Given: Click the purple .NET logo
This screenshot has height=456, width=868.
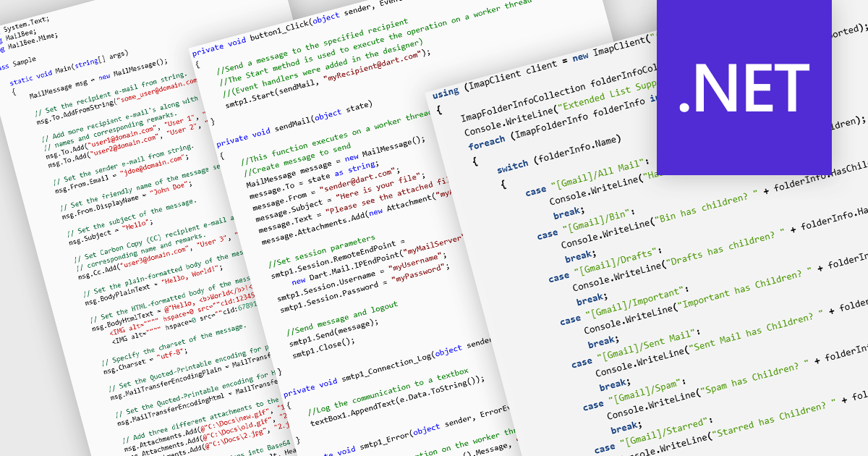Looking at the screenshot, I should tap(744, 86).
